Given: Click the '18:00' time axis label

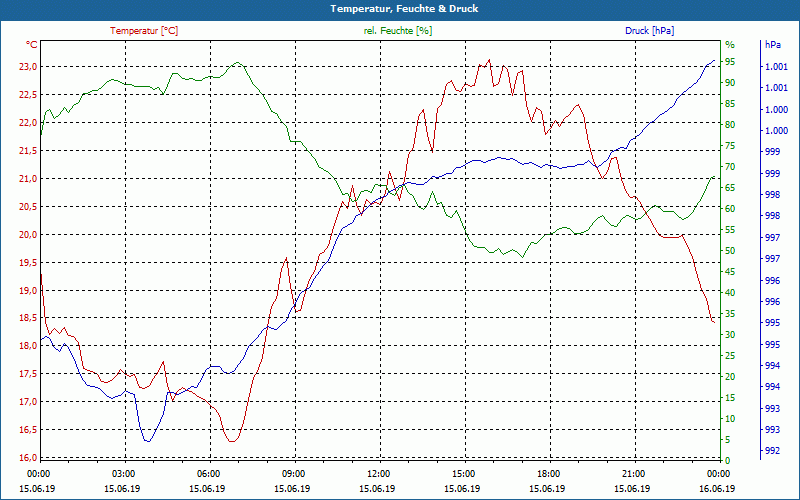Looking at the screenshot, I should [x=548, y=473].
